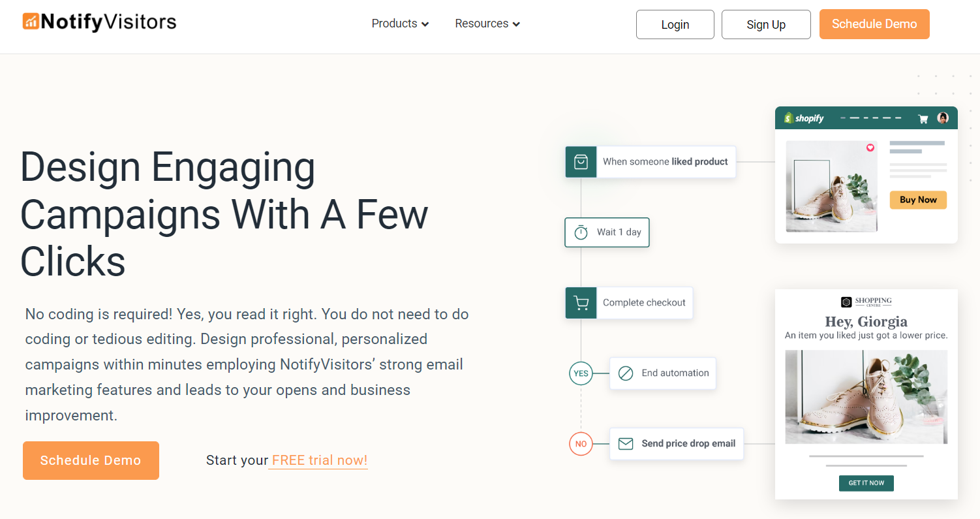The width and height of the screenshot is (980, 519).
Task: Open the Products menu
Action: tap(400, 24)
